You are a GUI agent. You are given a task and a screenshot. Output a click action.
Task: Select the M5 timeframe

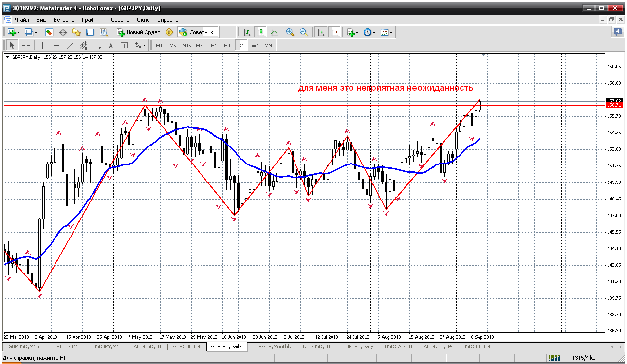click(173, 45)
